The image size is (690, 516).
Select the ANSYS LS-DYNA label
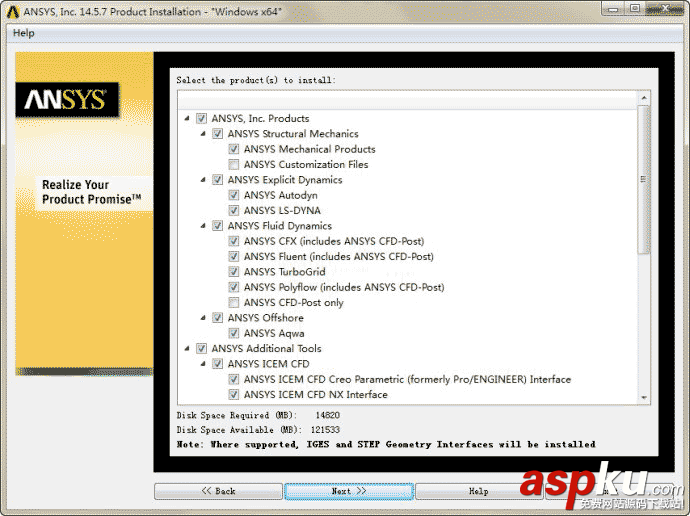(283, 210)
